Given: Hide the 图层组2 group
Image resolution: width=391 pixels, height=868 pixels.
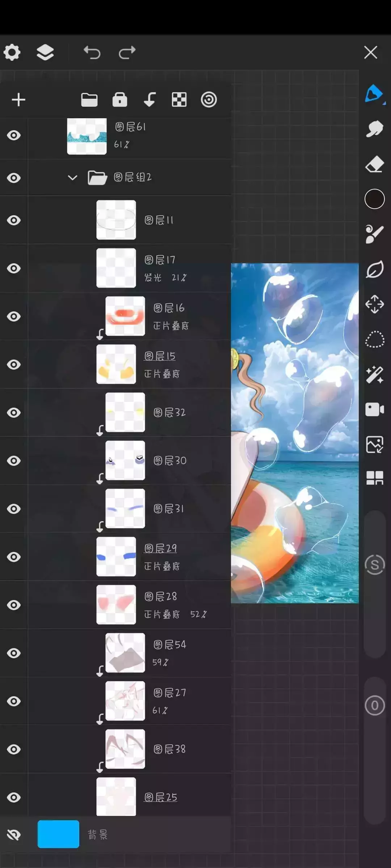Looking at the screenshot, I should point(14,178).
